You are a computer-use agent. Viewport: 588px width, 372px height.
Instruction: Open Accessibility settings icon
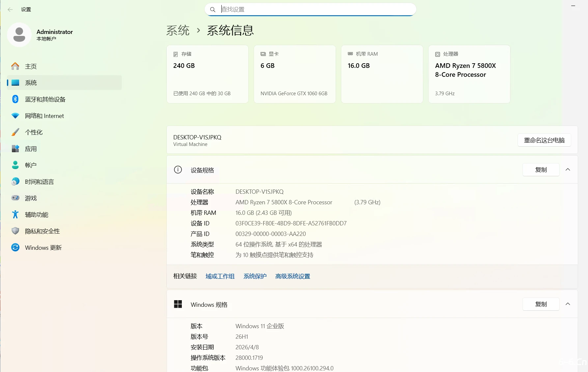click(15, 215)
